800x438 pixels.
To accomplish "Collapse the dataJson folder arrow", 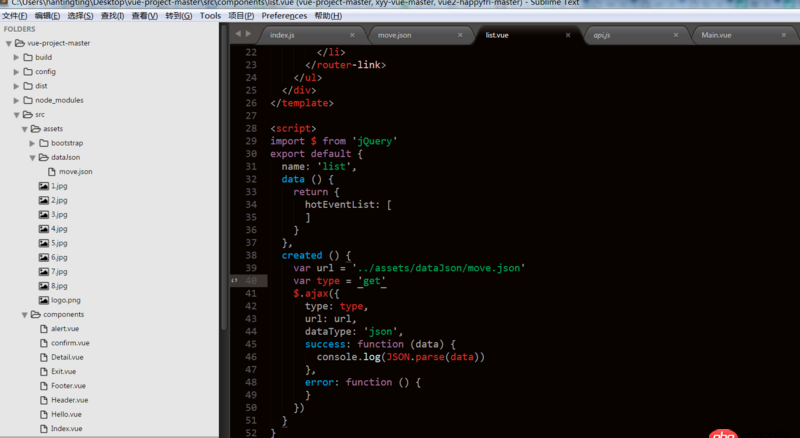I will [x=33, y=158].
